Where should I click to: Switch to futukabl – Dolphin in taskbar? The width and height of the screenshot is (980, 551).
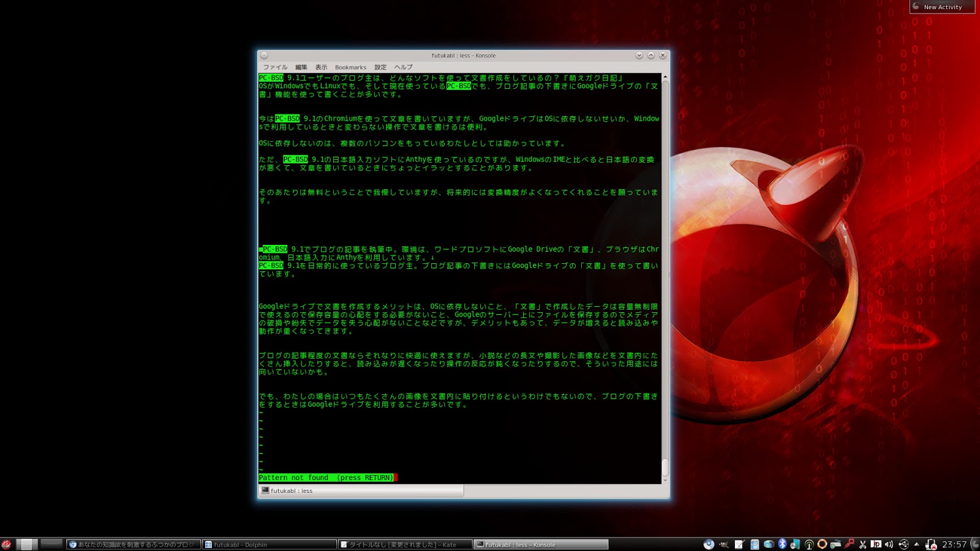point(269,544)
